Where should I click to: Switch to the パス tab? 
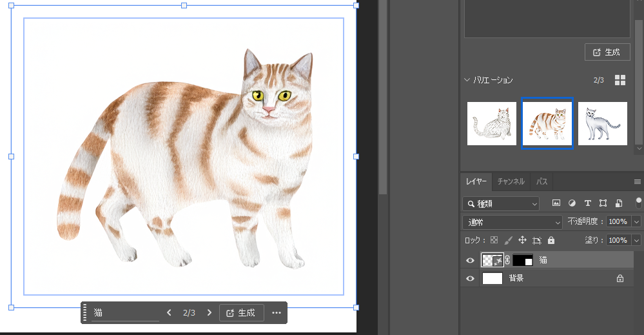tap(542, 182)
